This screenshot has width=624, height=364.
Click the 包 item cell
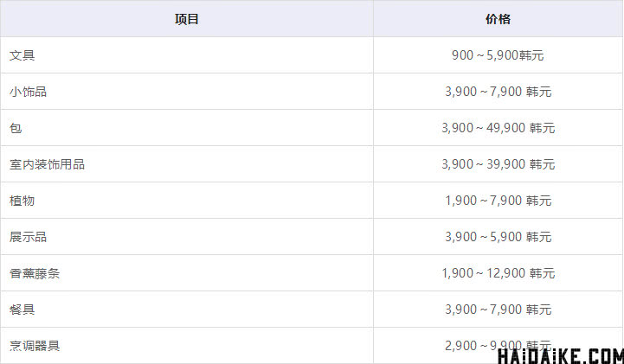coord(16,128)
